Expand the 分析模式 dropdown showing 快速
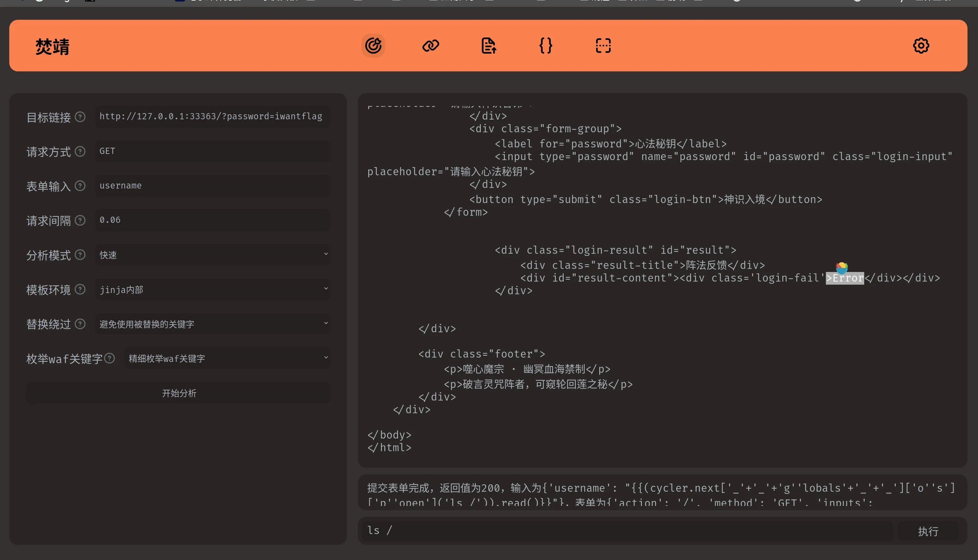This screenshot has height=560, width=978. point(212,255)
